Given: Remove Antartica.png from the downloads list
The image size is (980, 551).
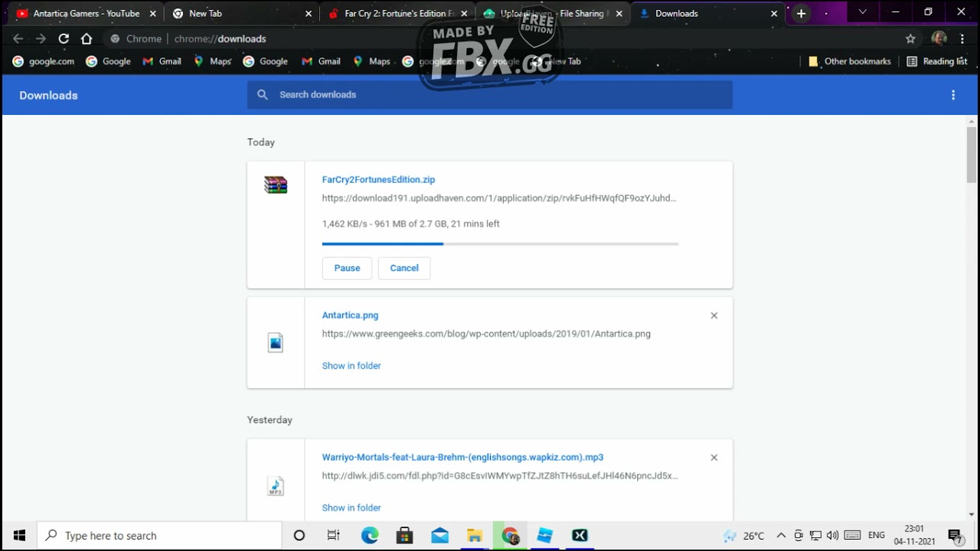Looking at the screenshot, I should pos(714,315).
